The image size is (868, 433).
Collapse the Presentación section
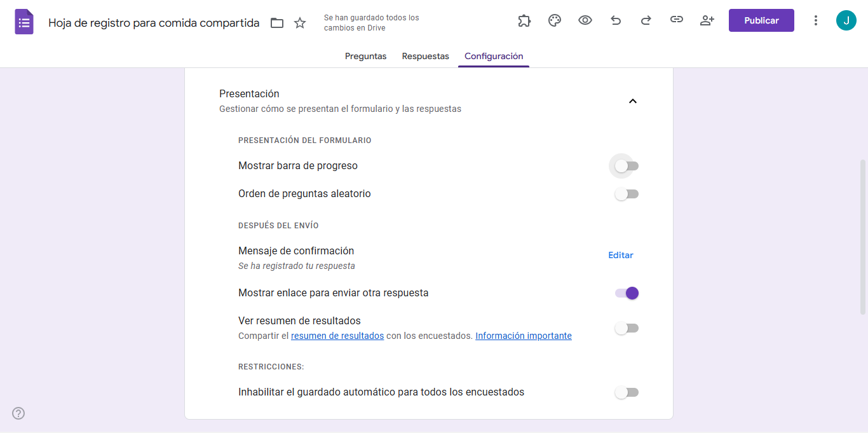(x=632, y=100)
